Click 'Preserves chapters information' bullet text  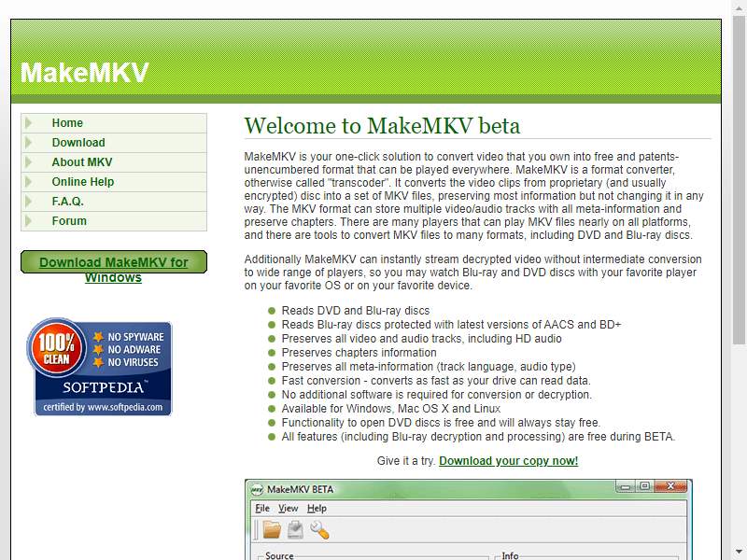[359, 353]
